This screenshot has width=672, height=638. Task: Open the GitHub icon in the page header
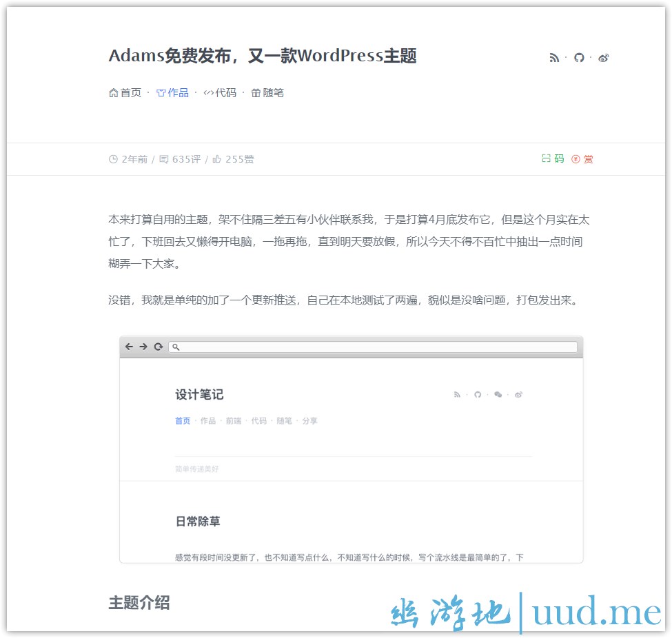point(579,58)
